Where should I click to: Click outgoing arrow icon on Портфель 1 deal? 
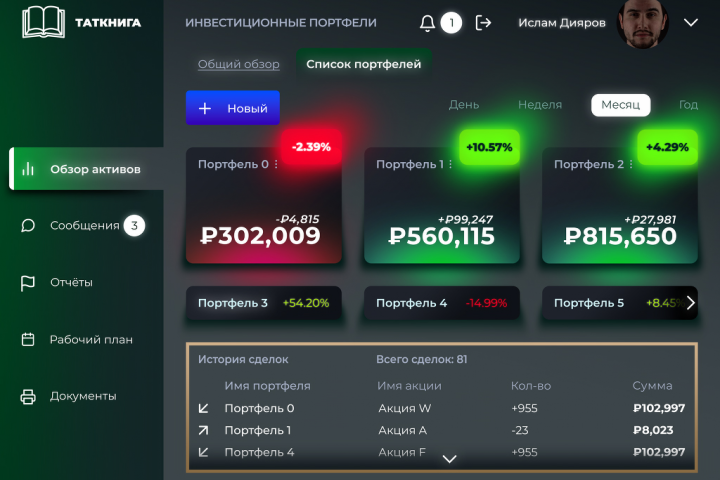point(203,430)
